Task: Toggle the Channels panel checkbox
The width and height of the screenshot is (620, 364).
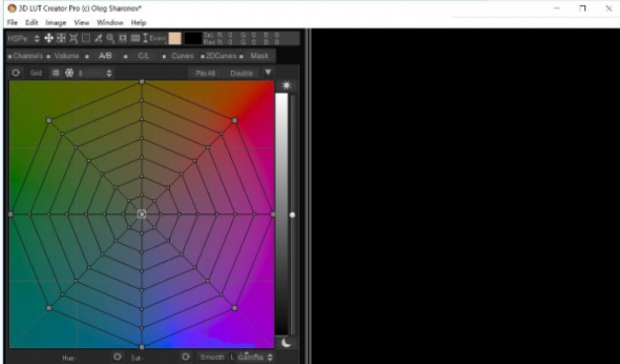Action: (10, 56)
